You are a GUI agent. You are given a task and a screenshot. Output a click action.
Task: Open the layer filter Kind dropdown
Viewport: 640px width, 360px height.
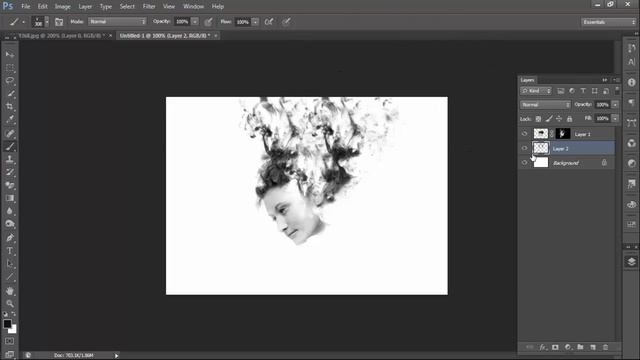[536, 91]
